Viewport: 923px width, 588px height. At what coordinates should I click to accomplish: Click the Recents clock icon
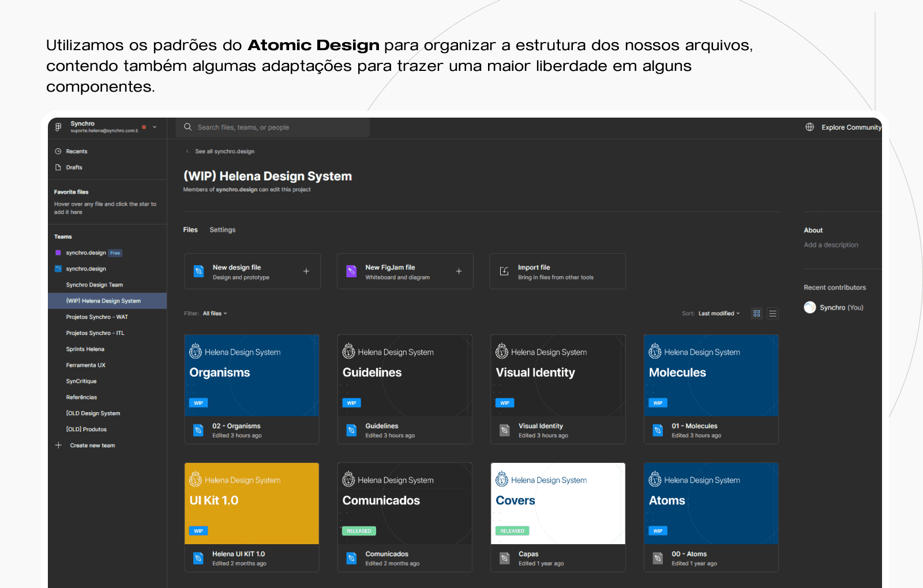coord(58,151)
